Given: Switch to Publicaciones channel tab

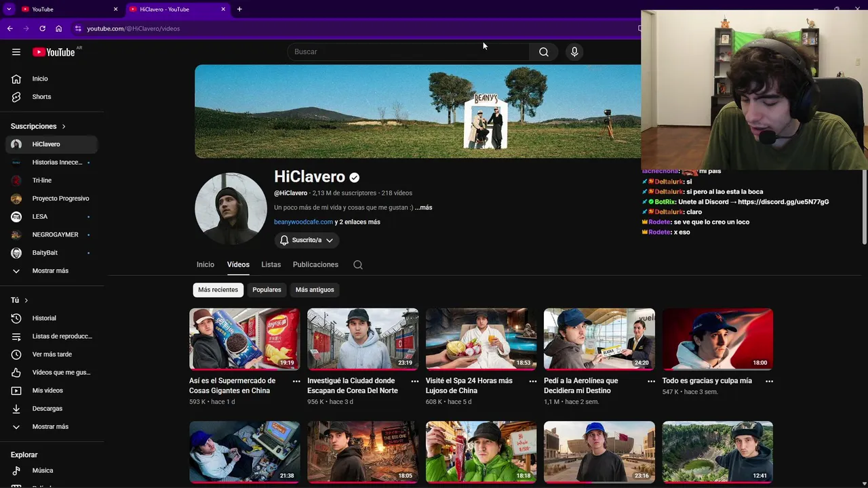Looking at the screenshot, I should pyautogui.click(x=315, y=264).
